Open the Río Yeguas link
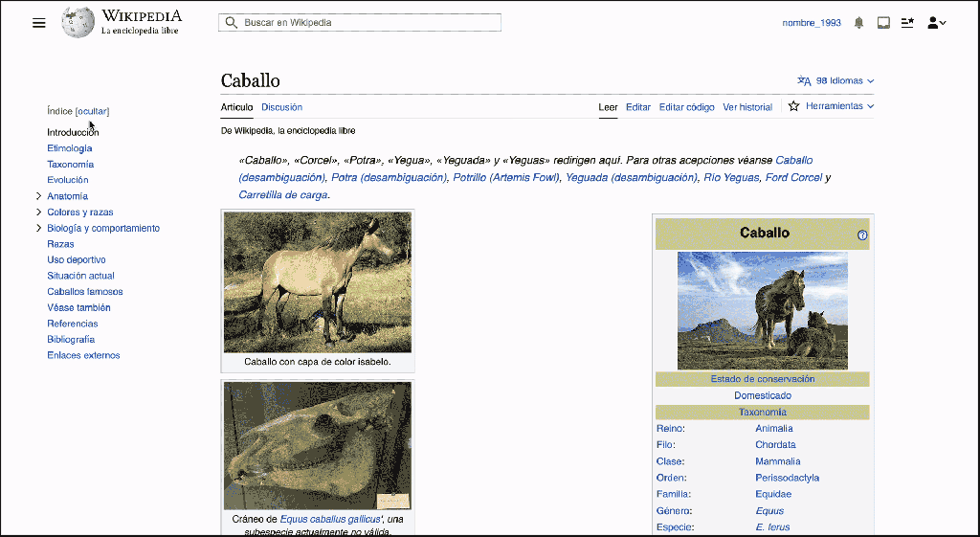The height and width of the screenshot is (537, 980). [x=732, y=177]
